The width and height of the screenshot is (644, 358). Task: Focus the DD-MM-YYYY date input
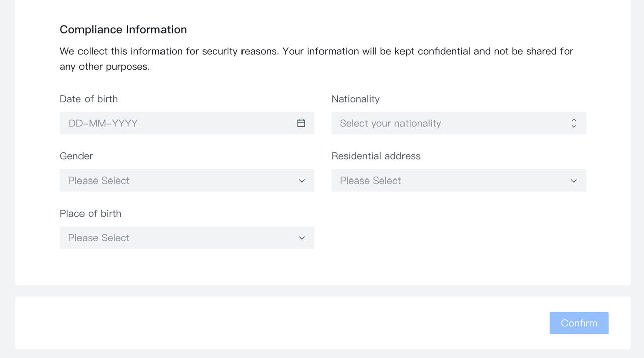[176, 123]
